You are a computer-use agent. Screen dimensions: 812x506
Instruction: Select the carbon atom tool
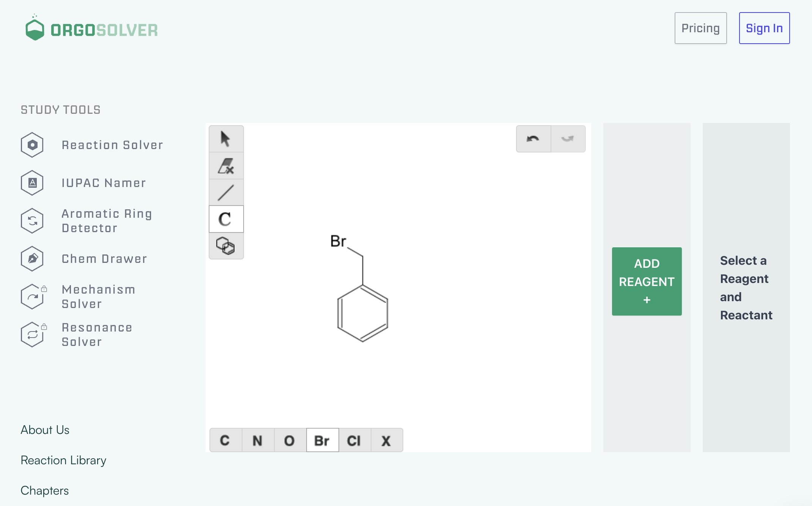coord(226,219)
